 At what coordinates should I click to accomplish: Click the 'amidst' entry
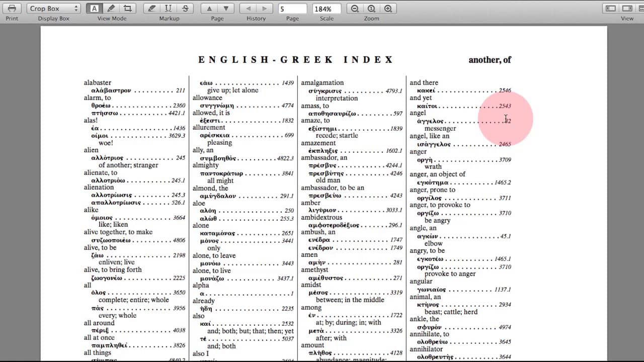311,285
